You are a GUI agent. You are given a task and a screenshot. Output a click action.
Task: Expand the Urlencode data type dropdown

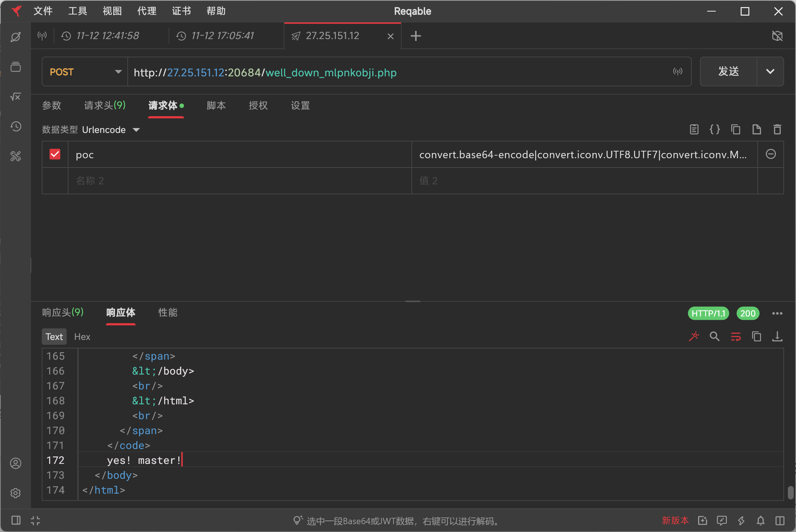click(136, 130)
